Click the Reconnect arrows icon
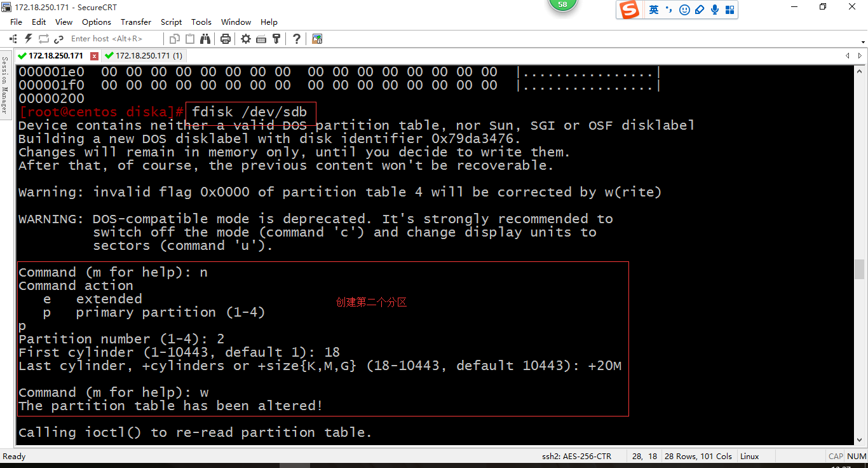Screen dimensions: 868x468 click(x=43, y=39)
